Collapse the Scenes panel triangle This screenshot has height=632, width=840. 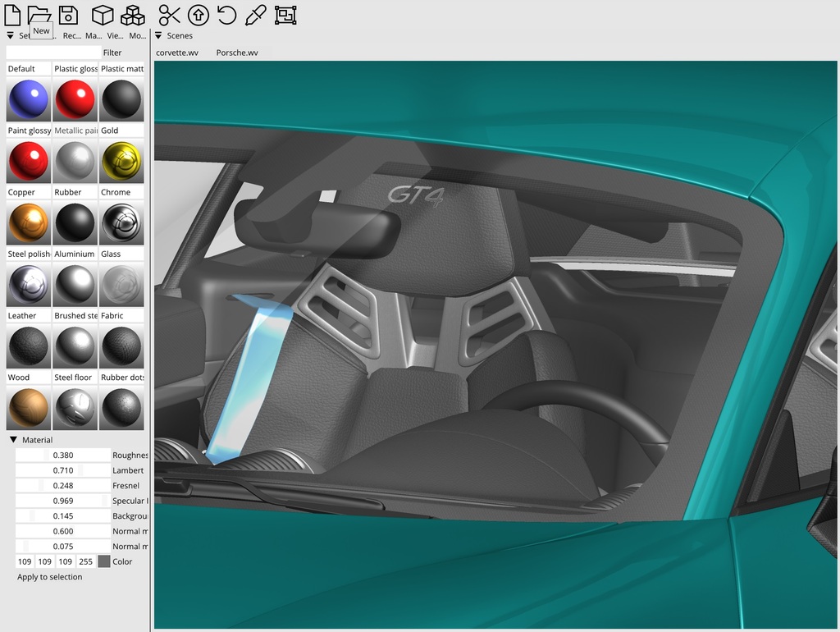click(x=158, y=36)
